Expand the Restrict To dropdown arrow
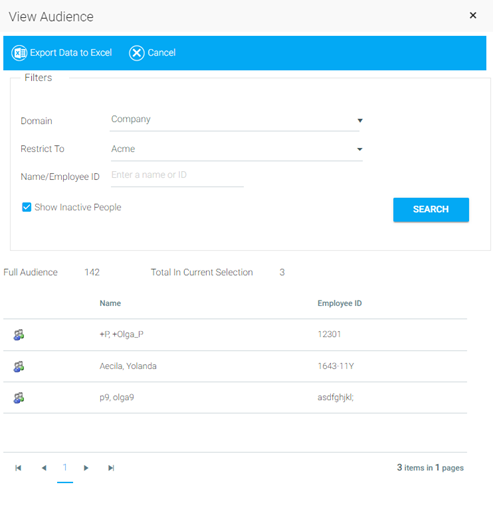The width and height of the screenshot is (493, 511). [360, 149]
